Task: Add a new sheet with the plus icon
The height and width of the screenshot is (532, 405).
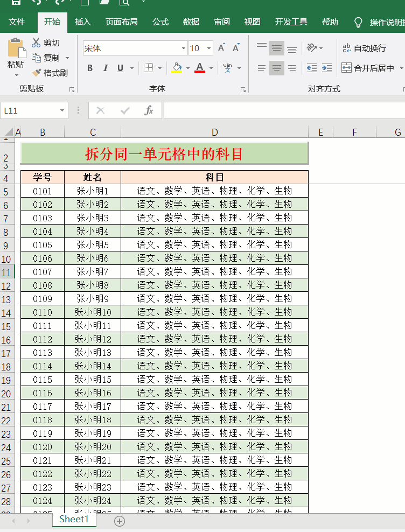Action: pos(120,521)
